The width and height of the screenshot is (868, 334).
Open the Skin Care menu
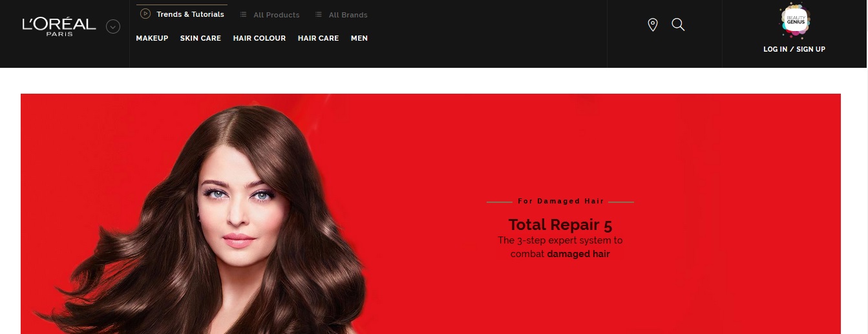(x=200, y=38)
